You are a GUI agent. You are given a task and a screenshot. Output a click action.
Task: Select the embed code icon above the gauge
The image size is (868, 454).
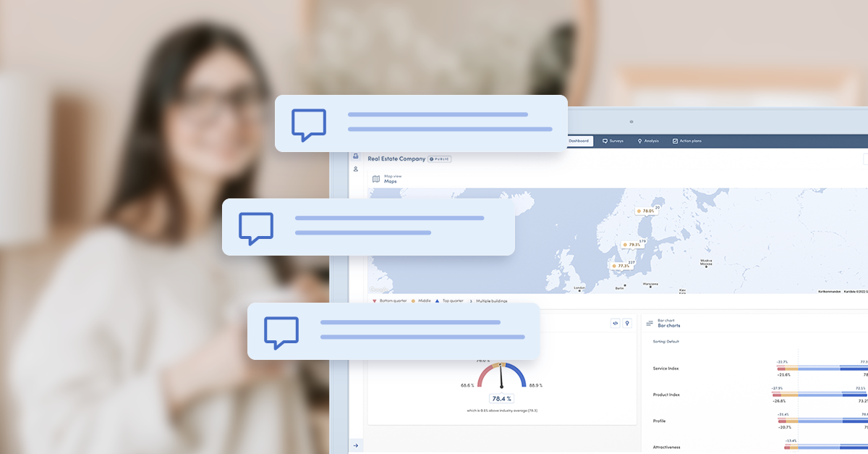[x=615, y=323]
